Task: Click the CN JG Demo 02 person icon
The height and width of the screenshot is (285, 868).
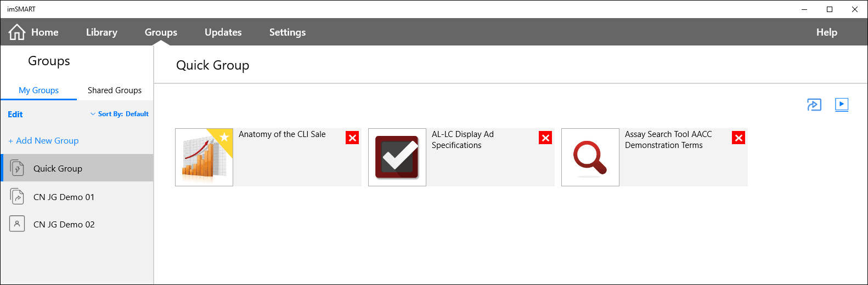Action: coord(17,224)
